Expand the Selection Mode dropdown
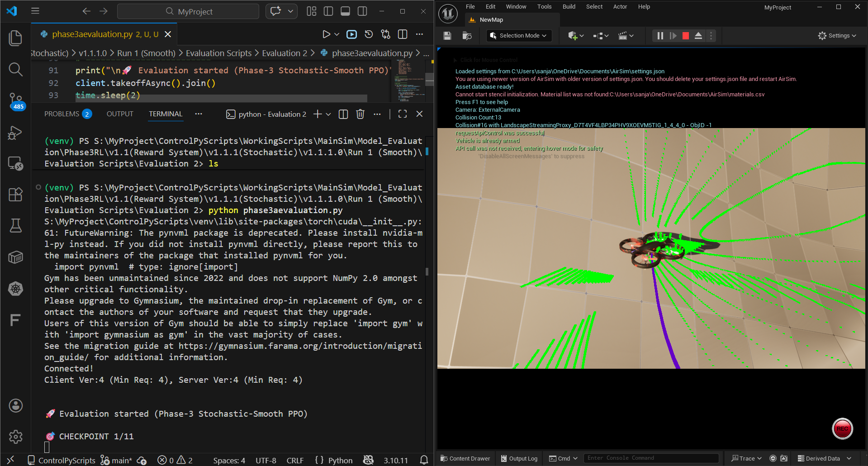Image resolution: width=868 pixels, height=466 pixels. pos(519,36)
